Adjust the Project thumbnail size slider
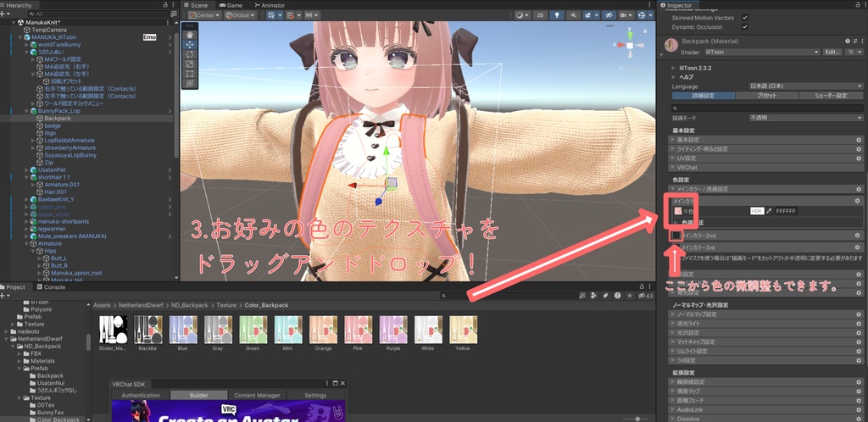This screenshot has height=422, width=868. click(x=637, y=419)
